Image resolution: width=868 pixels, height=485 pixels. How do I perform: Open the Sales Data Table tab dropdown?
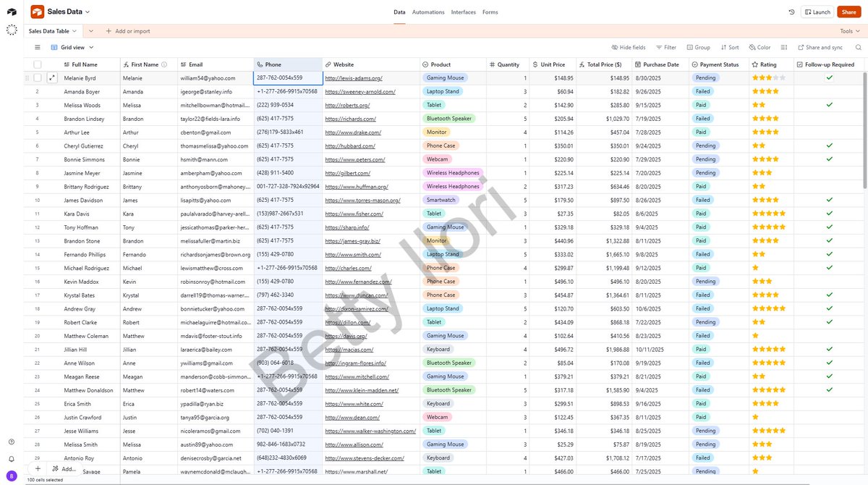[75, 31]
